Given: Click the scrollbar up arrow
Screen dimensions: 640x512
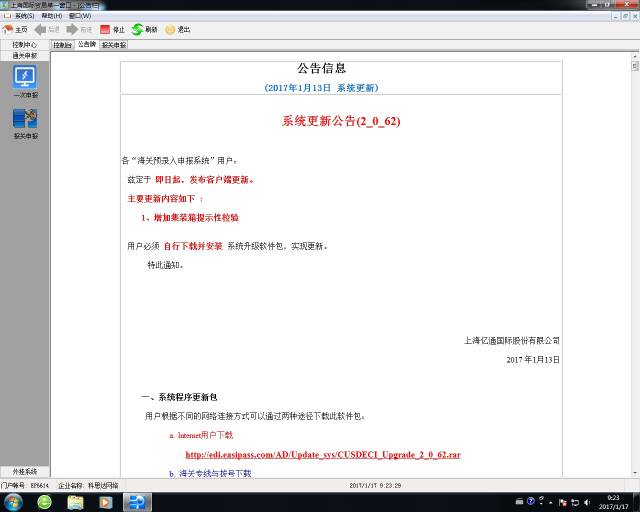Looking at the screenshot, I should point(635,56).
